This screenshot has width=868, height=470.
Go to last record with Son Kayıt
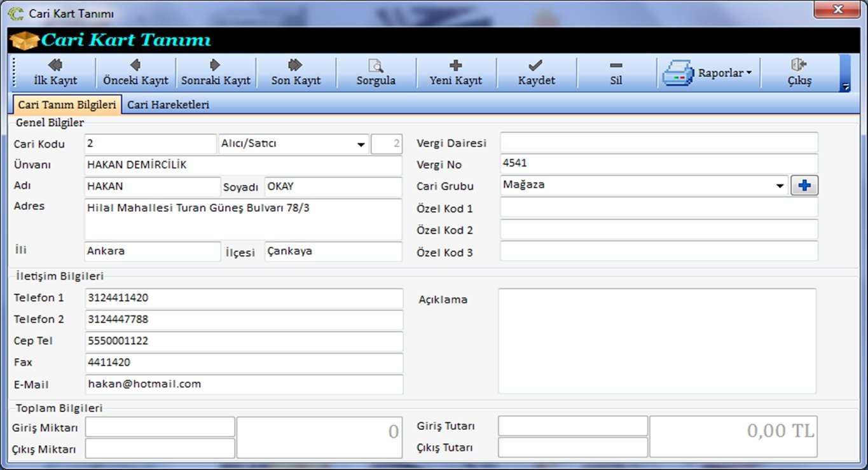point(296,73)
